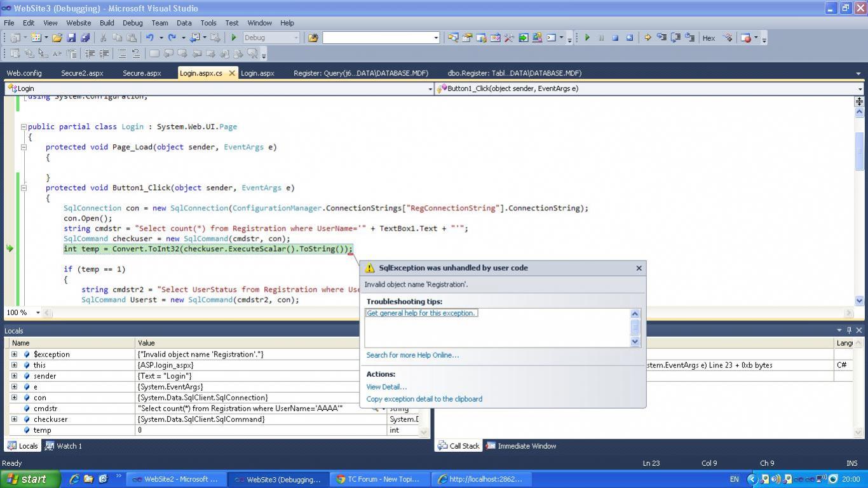Open the Toolbox via the wrench-hammer icon

(509, 37)
